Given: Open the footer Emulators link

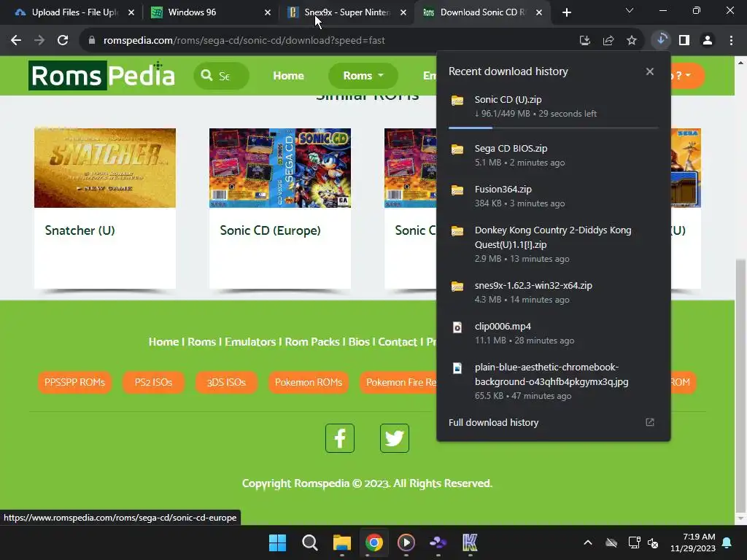Looking at the screenshot, I should (250, 342).
